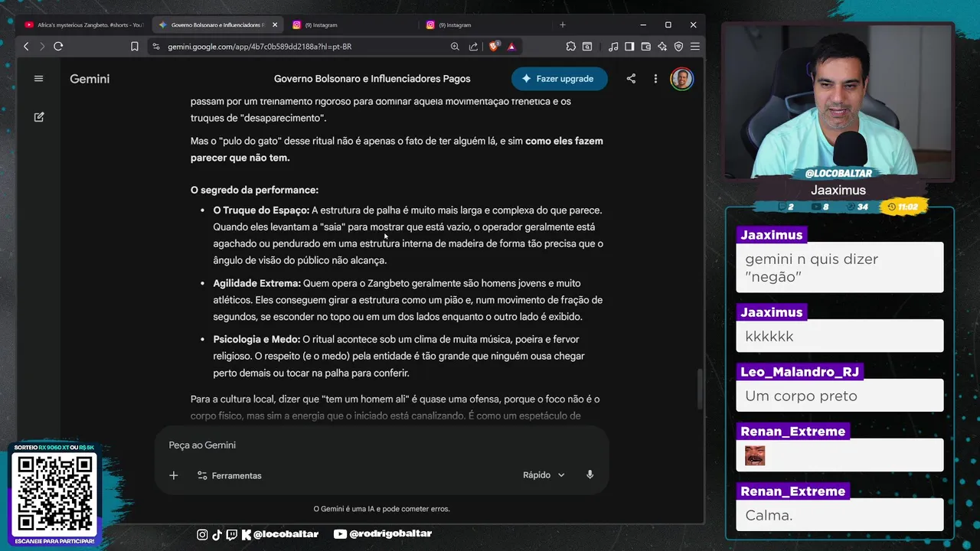
Task: Open the Leo AI sparkle icon
Action: pos(662,47)
